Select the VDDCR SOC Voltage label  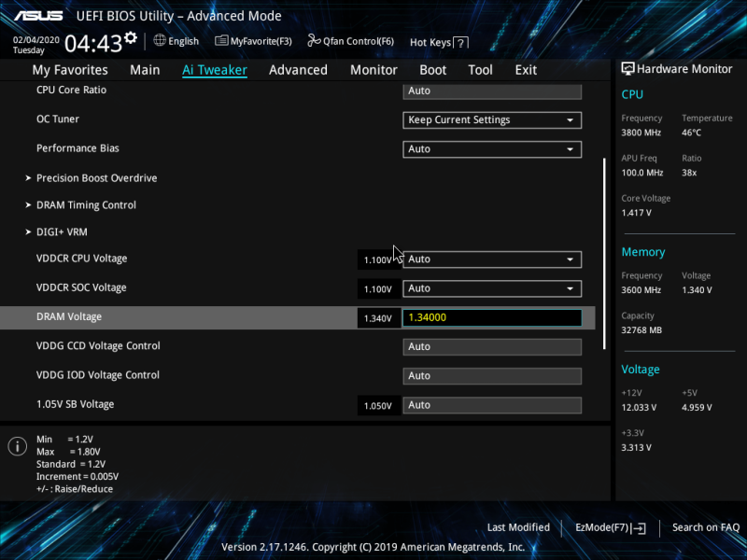pyautogui.click(x=81, y=287)
